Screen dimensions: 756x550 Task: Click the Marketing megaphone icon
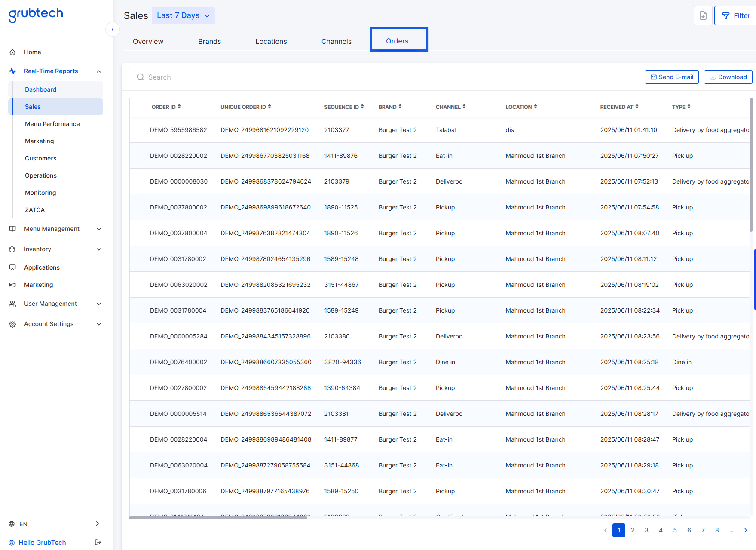[12, 285]
